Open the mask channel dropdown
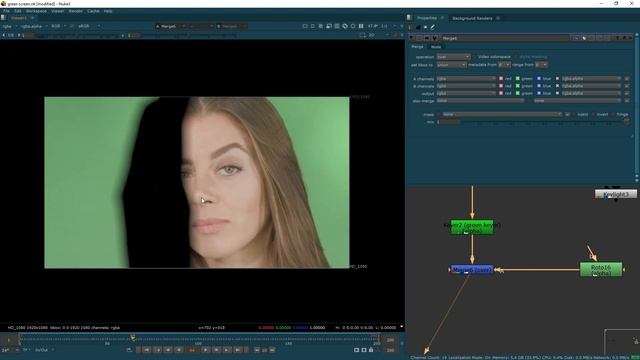The height and width of the screenshot is (360, 640). (x=502, y=114)
